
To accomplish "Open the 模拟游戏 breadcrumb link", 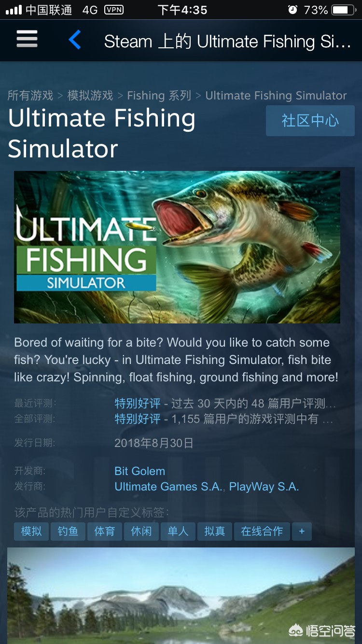I will click(x=90, y=96).
